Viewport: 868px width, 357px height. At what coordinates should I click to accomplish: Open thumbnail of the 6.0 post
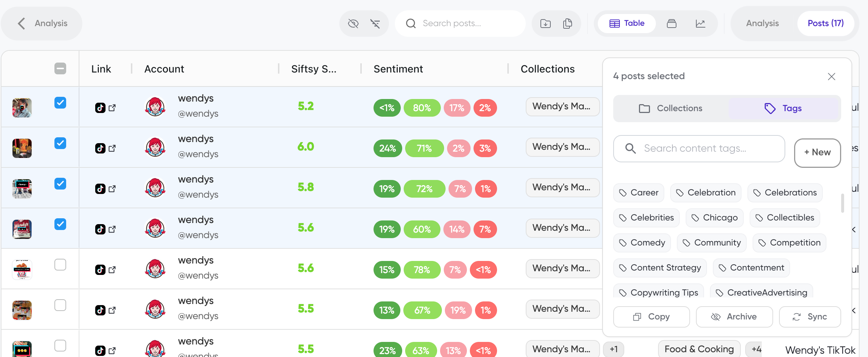tap(22, 148)
